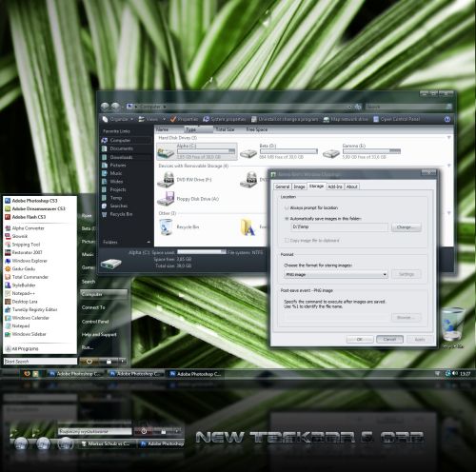Switch to the General tab
This screenshot has height=472, width=476.
[x=282, y=187]
